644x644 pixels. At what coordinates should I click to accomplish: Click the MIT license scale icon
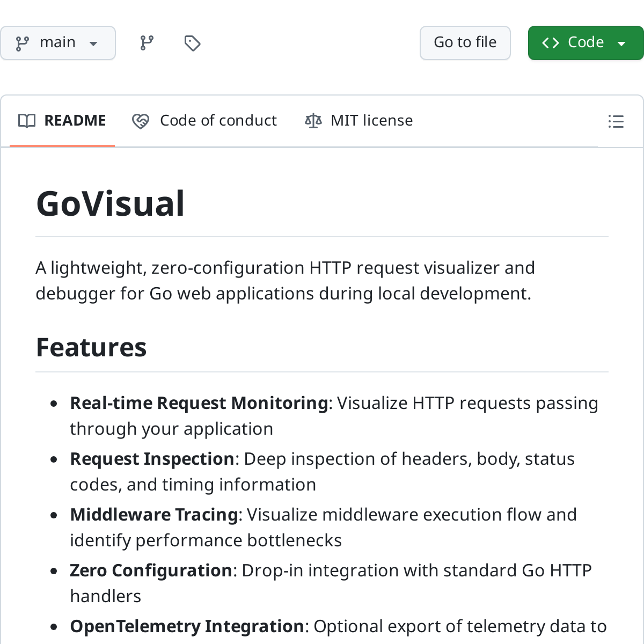click(x=313, y=121)
